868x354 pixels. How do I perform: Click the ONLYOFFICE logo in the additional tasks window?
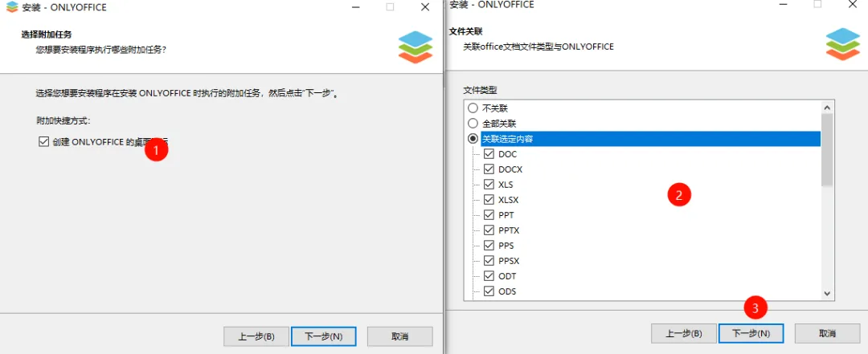click(416, 47)
